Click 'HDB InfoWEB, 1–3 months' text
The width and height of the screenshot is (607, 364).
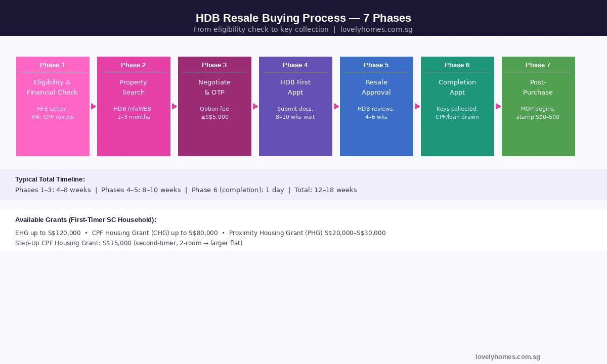pos(134,113)
